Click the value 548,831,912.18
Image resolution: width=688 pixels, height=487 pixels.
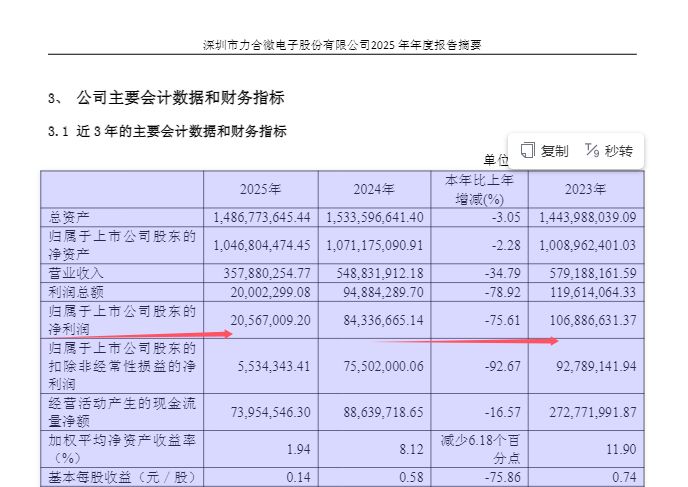click(x=380, y=273)
